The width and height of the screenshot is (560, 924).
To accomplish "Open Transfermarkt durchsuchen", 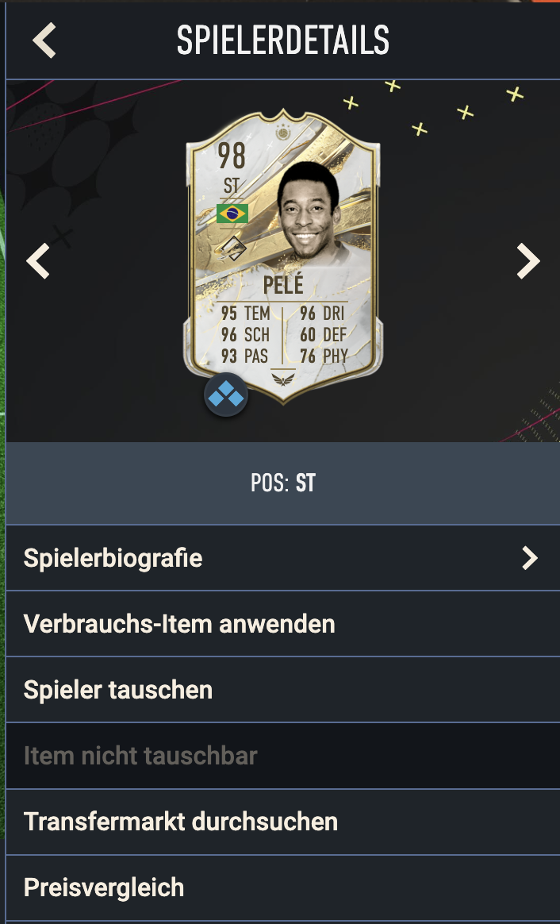I will tap(282, 822).
